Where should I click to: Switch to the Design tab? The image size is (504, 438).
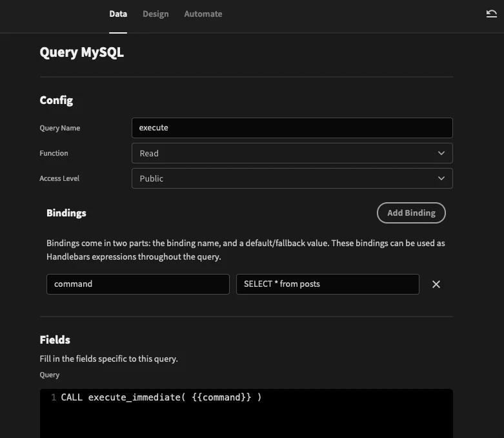pos(156,14)
